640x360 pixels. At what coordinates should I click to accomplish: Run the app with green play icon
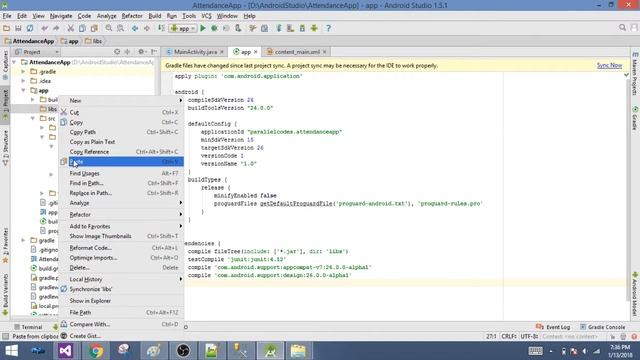pyautogui.click(x=203, y=28)
